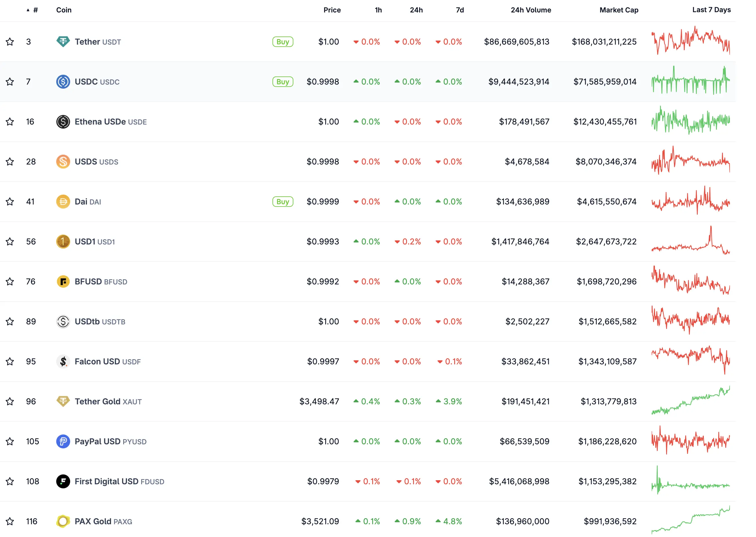756x537 pixels.
Task: Click the First Digital USD logo
Action: [x=63, y=481]
